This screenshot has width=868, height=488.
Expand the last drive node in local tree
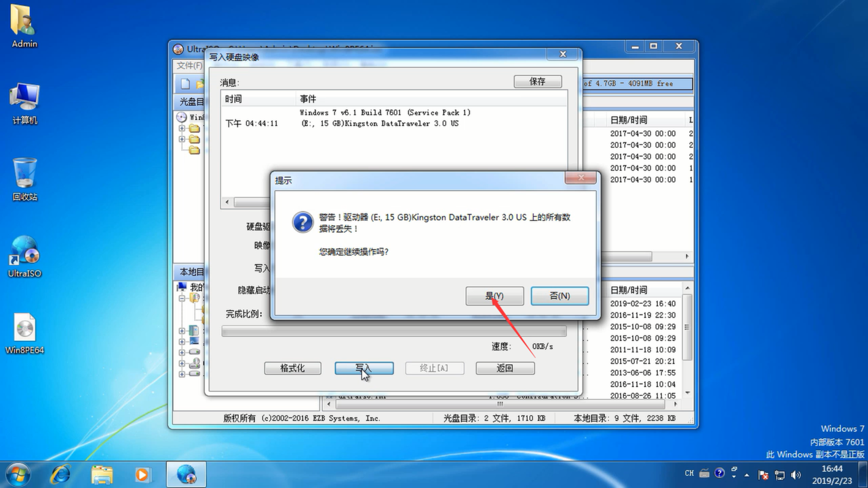[x=182, y=374]
